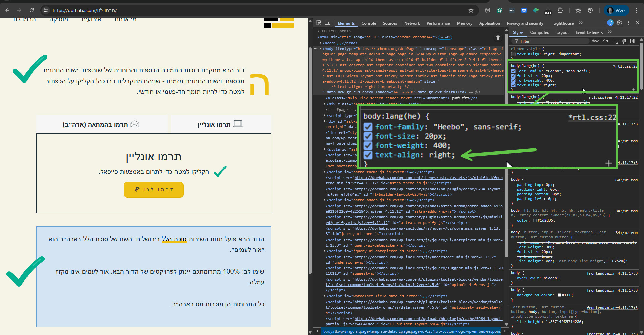The image size is (644, 335).
Task: Bookmark this page with the star icon
Action: 471,10
